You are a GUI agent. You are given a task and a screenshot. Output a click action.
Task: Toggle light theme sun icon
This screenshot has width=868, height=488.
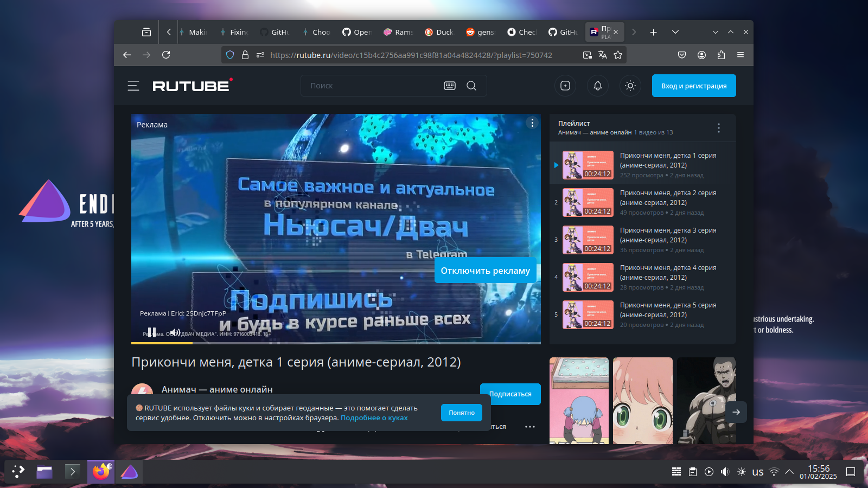pos(630,86)
